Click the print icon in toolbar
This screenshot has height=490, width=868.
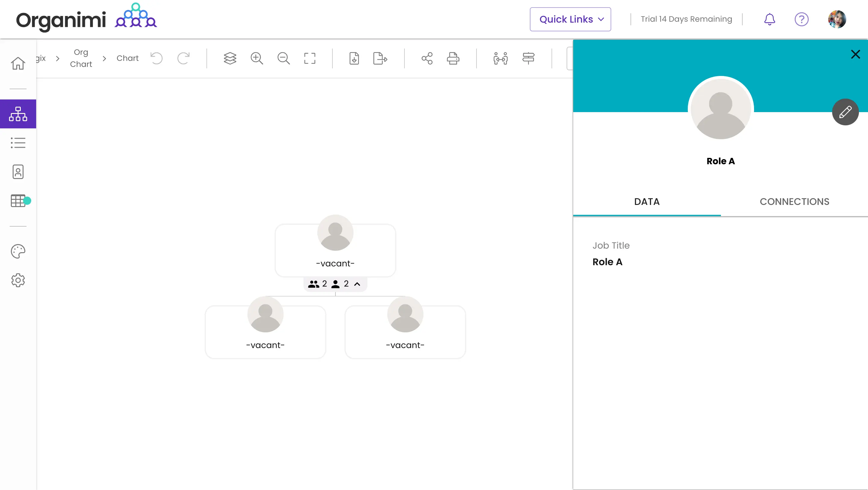[453, 58]
